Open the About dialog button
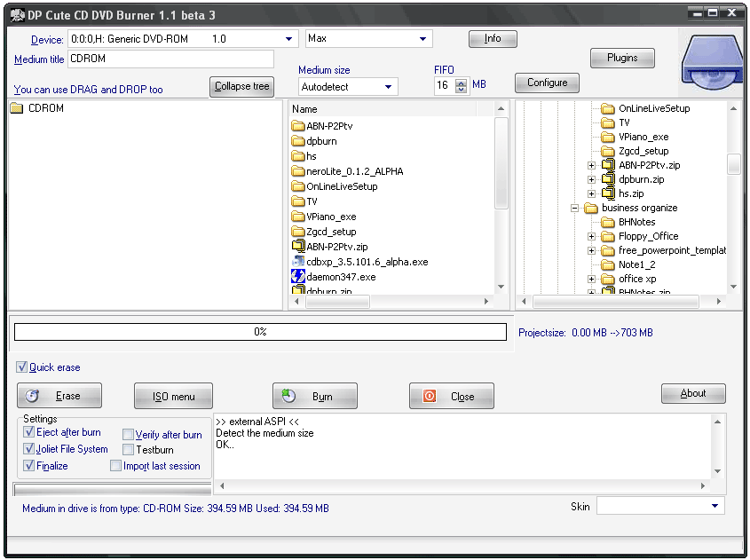 [693, 393]
